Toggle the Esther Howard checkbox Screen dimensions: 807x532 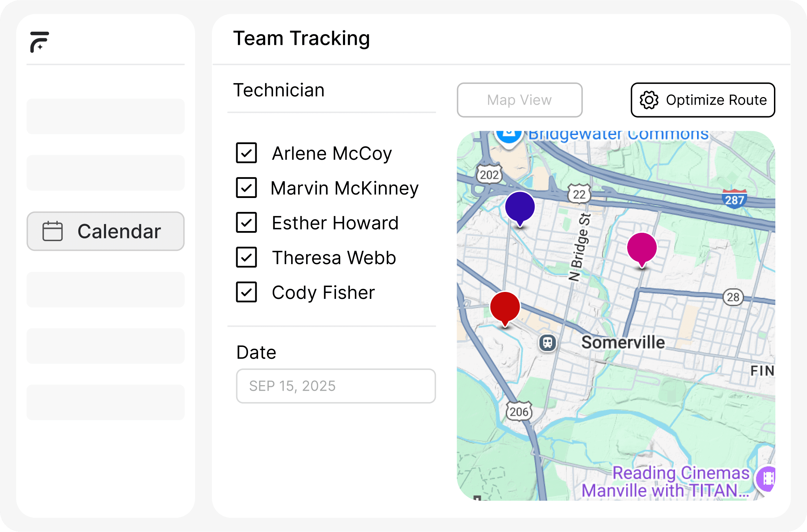(x=246, y=223)
